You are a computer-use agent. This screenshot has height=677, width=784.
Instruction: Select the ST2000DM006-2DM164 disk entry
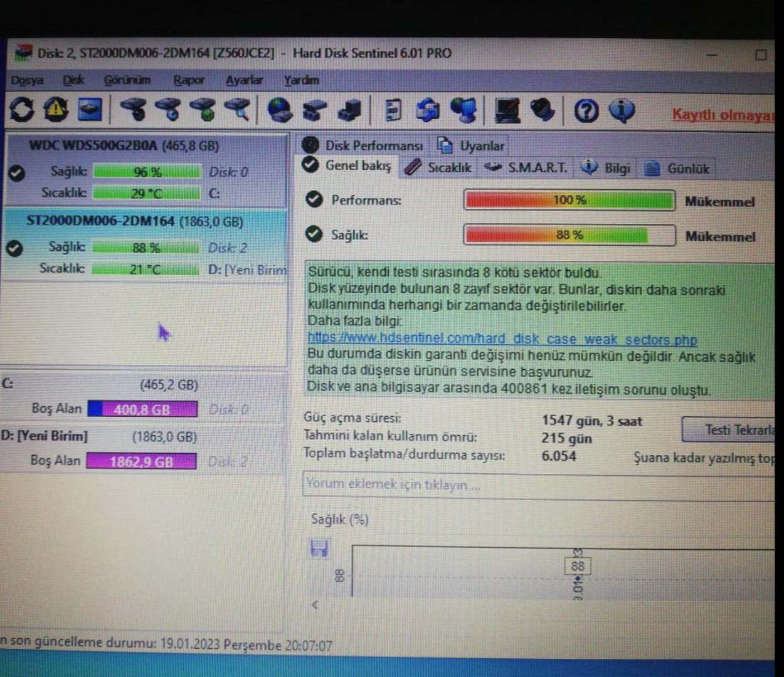(145, 245)
